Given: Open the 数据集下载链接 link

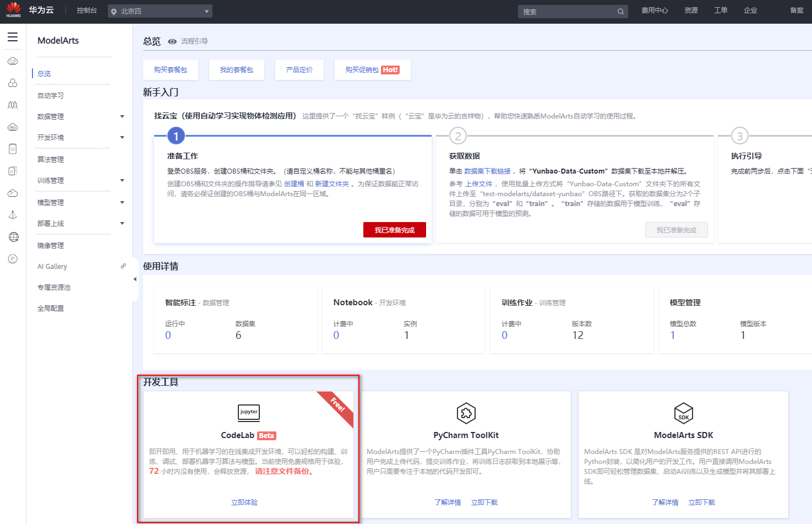Looking at the screenshot, I should 487,171.
